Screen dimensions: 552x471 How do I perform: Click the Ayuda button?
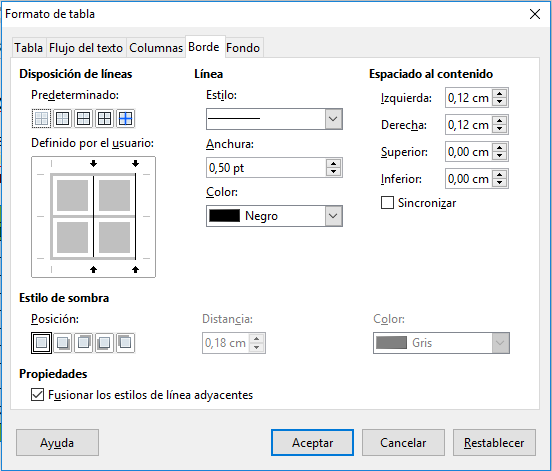[x=57, y=442]
